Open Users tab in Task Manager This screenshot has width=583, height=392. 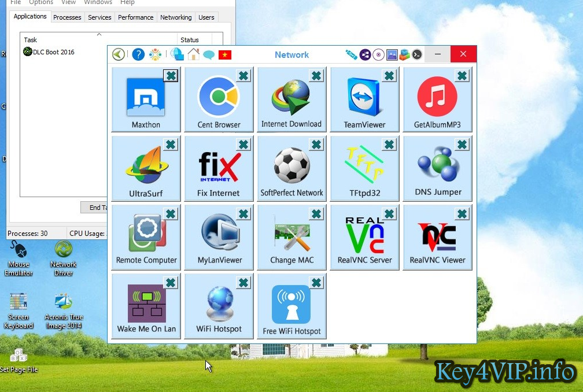(x=206, y=17)
